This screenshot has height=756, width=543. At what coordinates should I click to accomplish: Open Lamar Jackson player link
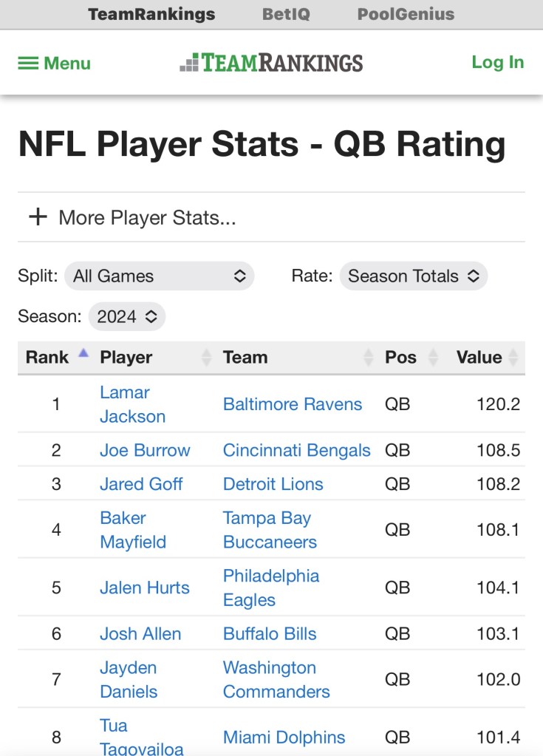(x=132, y=404)
